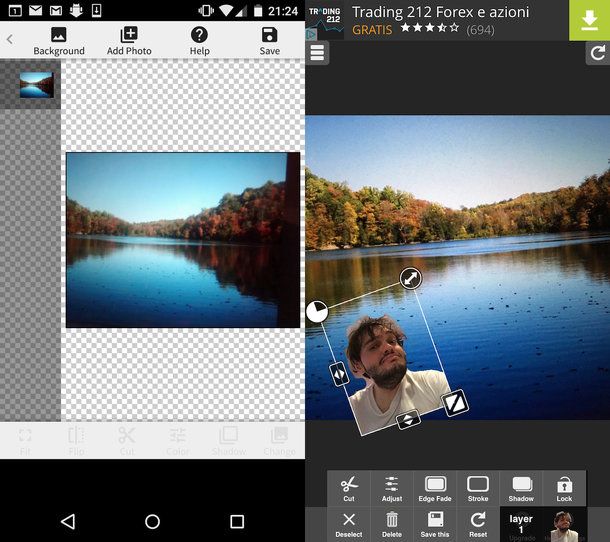Tap the greyed-out Flip tool
The width and height of the screenshot is (610, 542).
click(76, 441)
